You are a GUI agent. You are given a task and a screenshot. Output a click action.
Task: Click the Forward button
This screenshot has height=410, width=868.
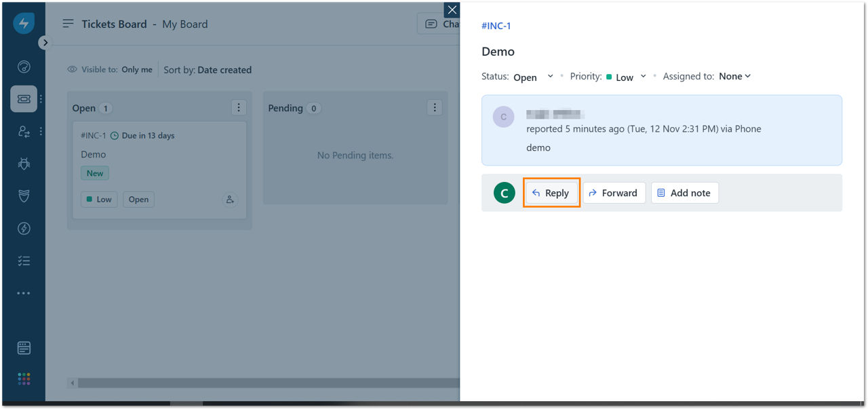614,193
